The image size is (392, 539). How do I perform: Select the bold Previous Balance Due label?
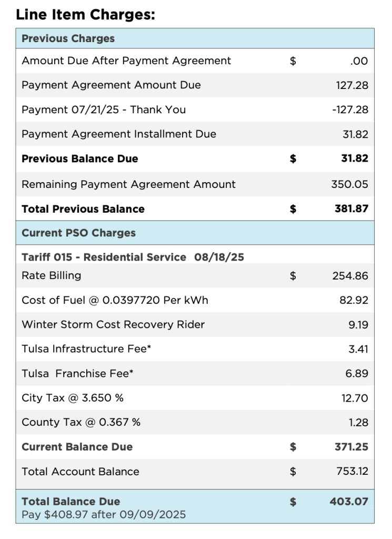[x=80, y=158]
